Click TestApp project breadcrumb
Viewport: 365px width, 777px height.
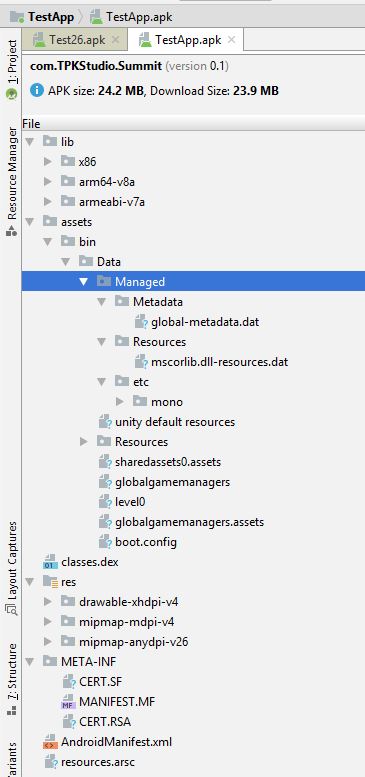[42, 17]
